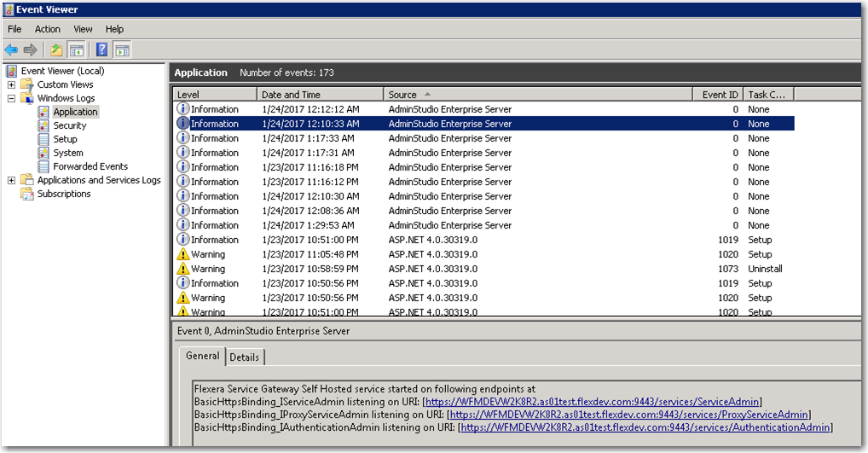868x453 pixels.
Task: Click the Windows Logs folder icon
Action: click(27, 98)
